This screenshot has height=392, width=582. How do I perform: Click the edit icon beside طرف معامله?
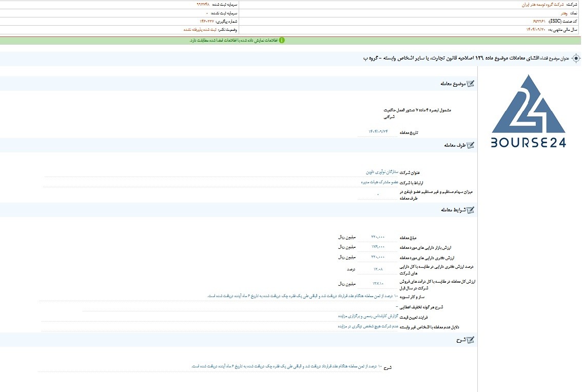[470, 145]
